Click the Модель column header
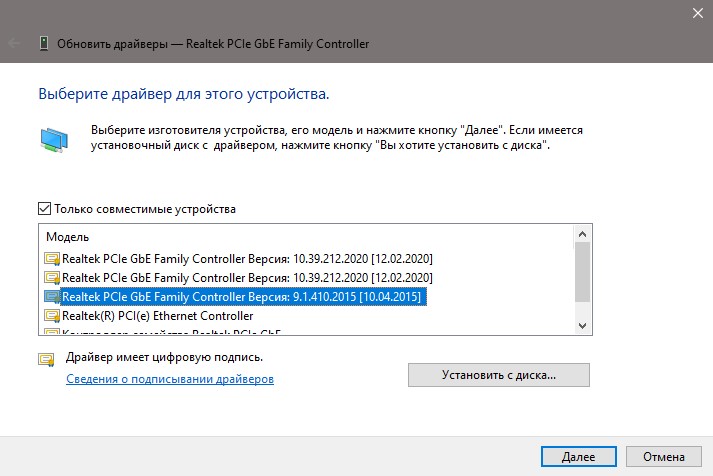The image size is (713, 476). (67, 237)
